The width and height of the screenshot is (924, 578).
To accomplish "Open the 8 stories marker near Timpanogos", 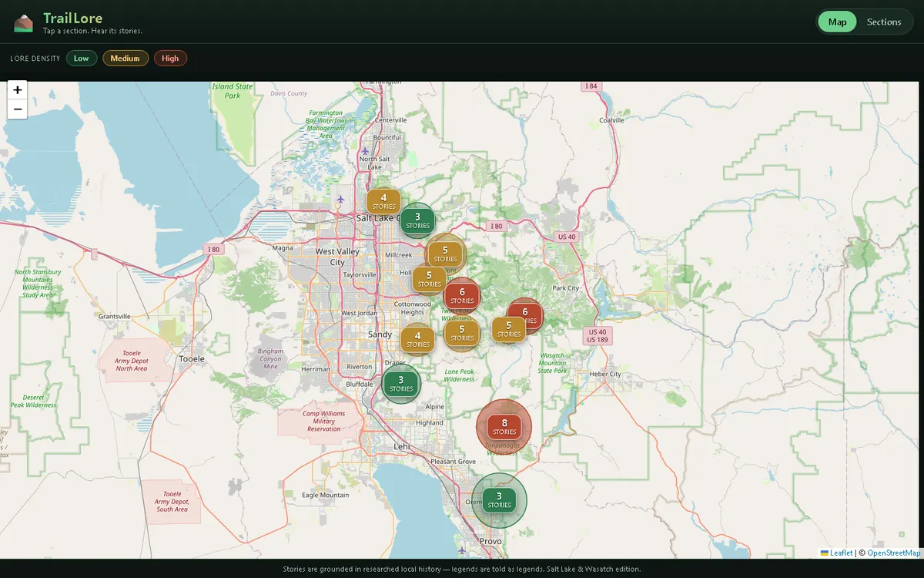I will [504, 426].
